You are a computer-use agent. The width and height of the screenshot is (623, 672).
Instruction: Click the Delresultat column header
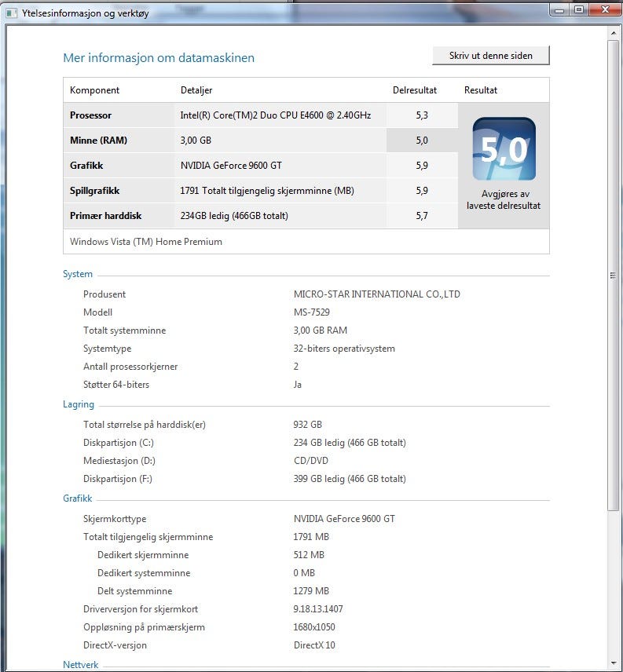pyautogui.click(x=414, y=90)
